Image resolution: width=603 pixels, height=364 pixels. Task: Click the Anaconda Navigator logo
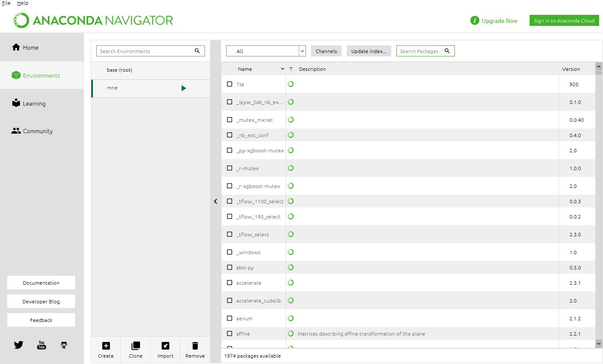pos(93,20)
